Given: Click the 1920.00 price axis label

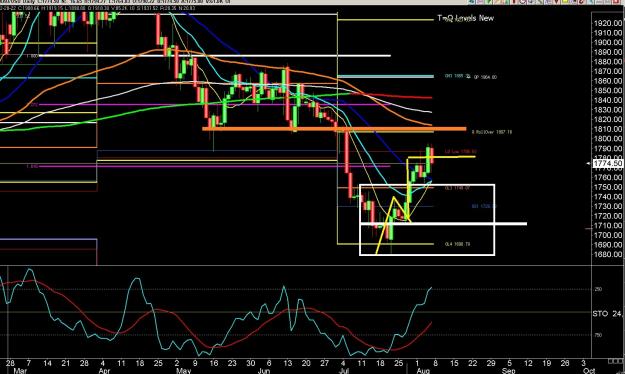Looking at the screenshot, I should point(608,23).
